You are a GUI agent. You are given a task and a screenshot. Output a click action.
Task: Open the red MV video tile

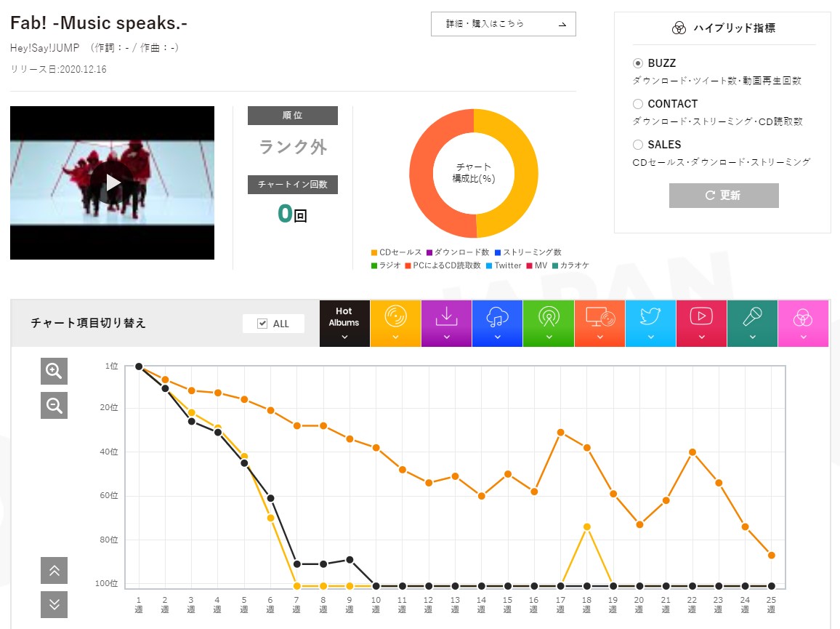701,324
